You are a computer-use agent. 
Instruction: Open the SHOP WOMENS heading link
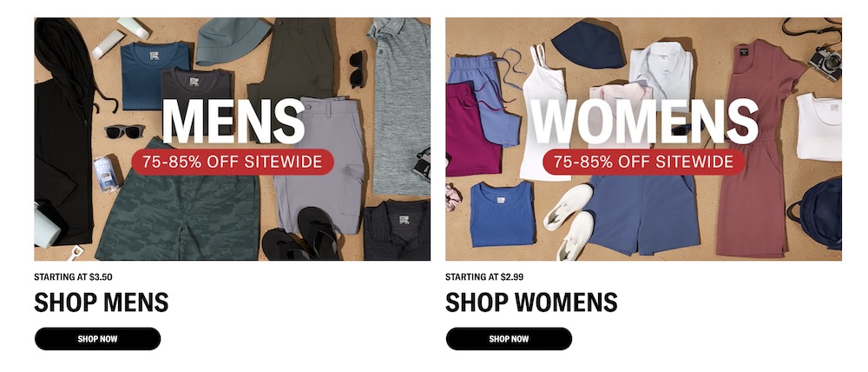coord(531,302)
